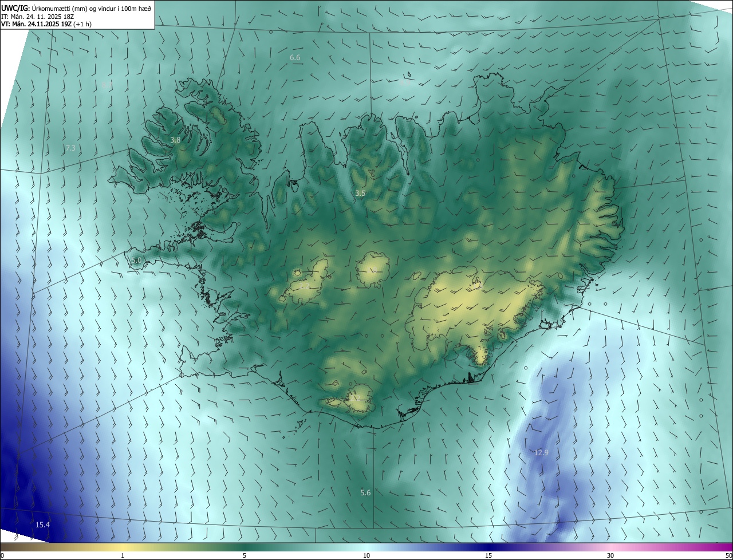Click the '30' tick label on the color scale
The image size is (733, 560).
[610, 555]
